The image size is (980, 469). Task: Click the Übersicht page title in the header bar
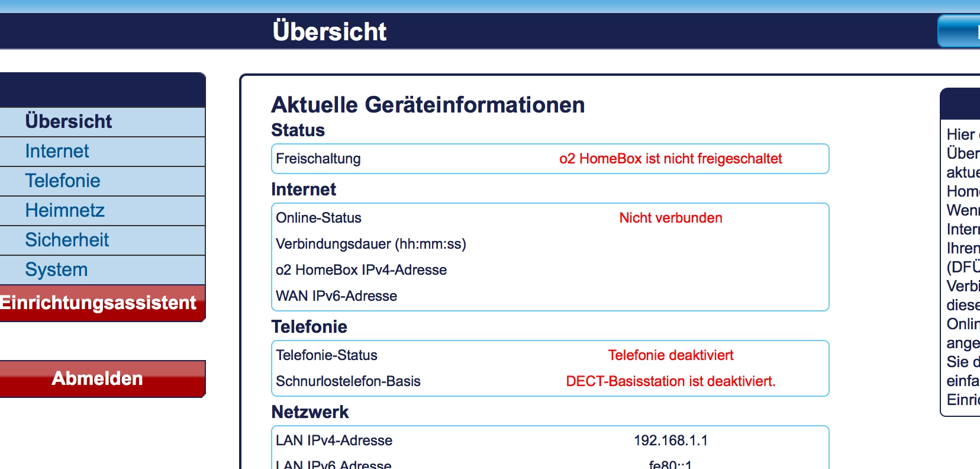(x=330, y=31)
